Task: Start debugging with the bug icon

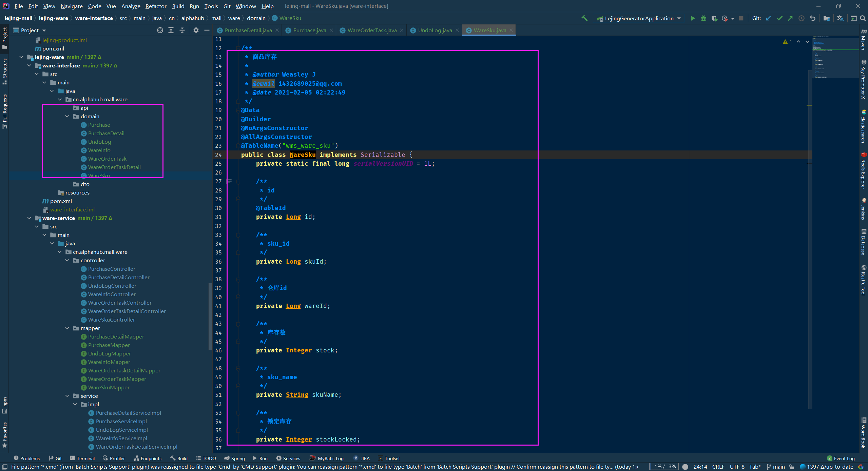Action: coord(703,18)
